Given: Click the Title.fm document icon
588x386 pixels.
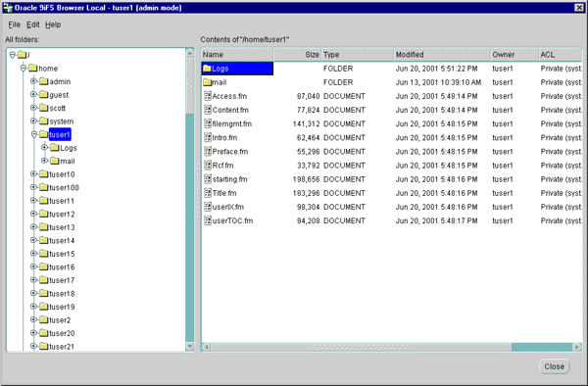Looking at the screenshot, I should click(208, 193).
